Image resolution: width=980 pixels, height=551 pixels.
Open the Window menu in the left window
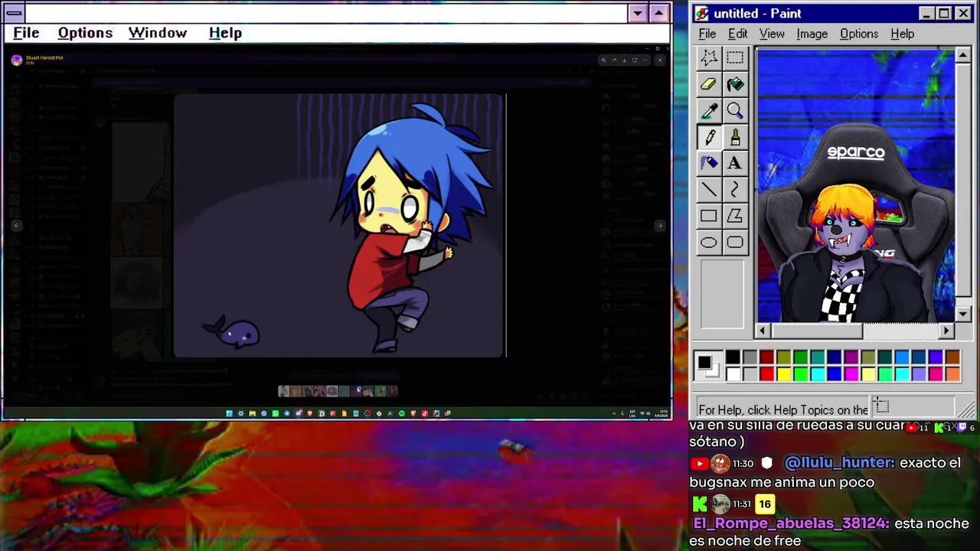click(158, 33)
